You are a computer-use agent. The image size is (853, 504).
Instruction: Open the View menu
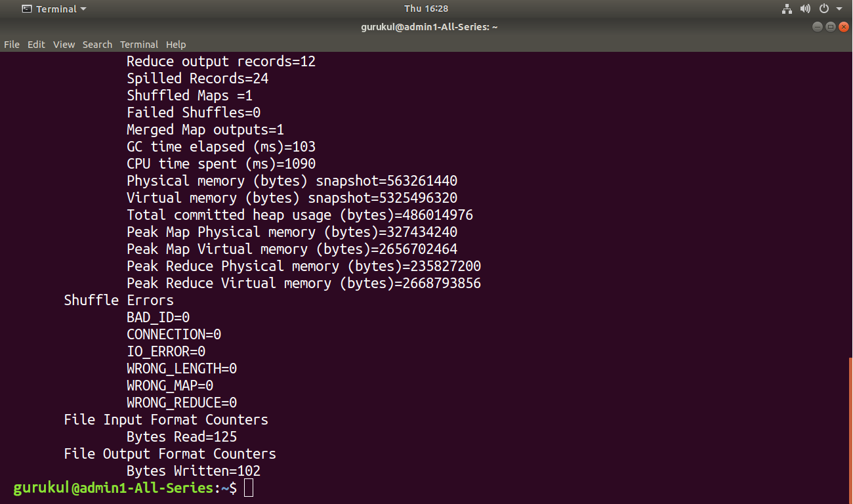pos(64,45)
